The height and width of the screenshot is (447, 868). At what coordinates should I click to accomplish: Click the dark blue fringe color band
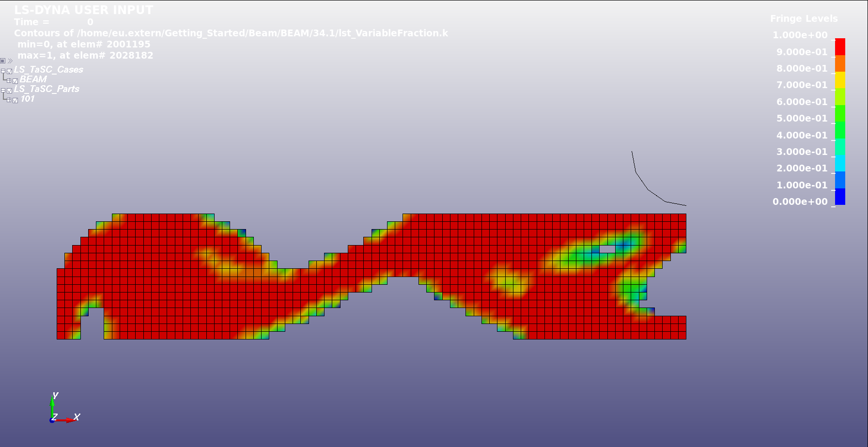click(x=840, y=197)
